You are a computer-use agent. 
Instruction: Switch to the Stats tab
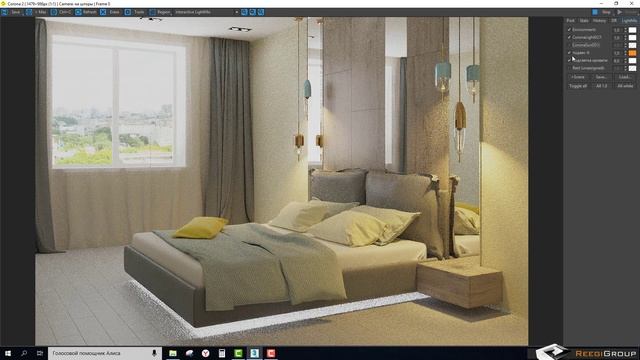coord(584,20)
